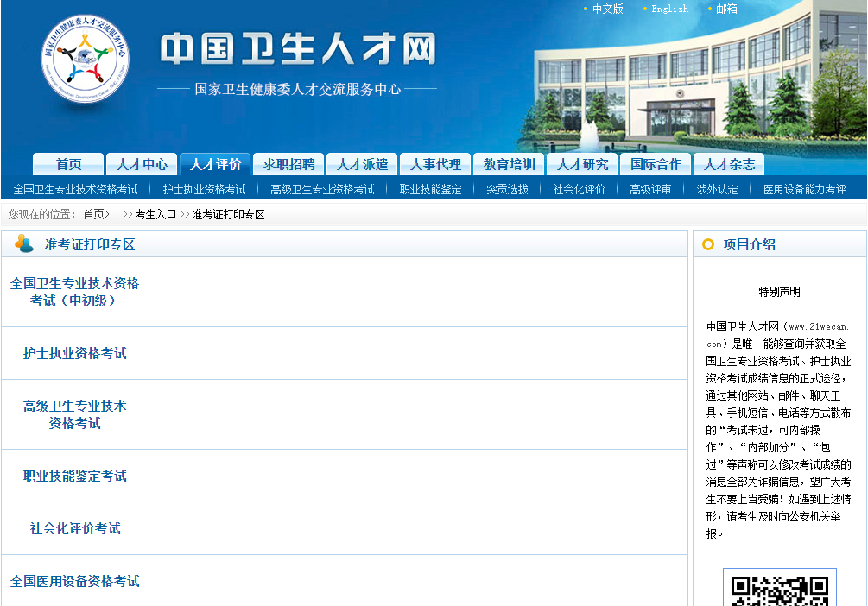Select the 人才评价 tab
868x606 pixels.
(x=215, y=164)
